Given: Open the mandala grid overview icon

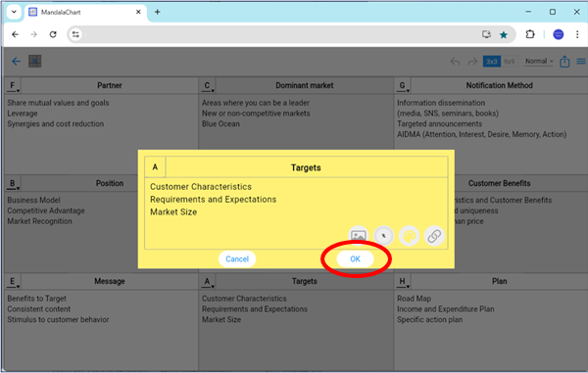Looking at the screenshot, I should [x=35, y=61].
